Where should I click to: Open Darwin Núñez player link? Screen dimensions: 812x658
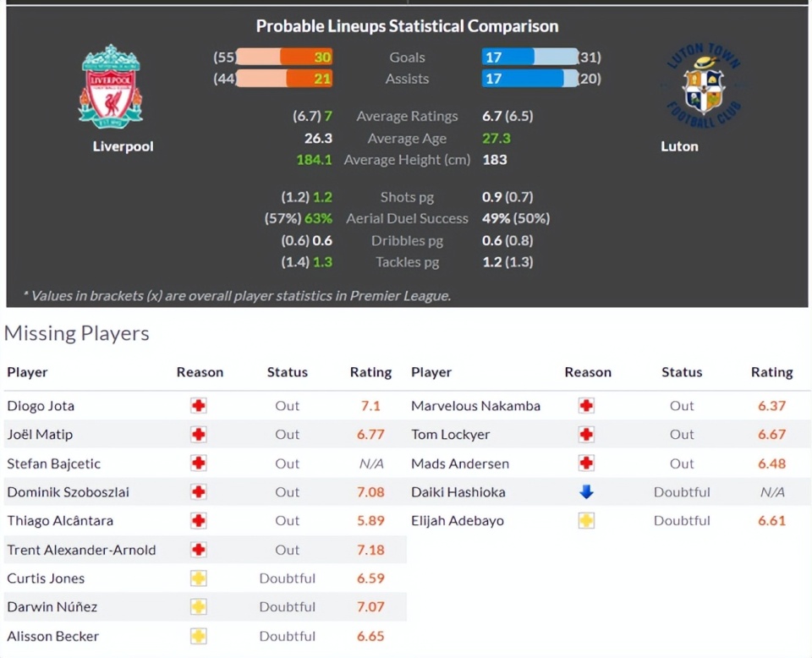[x=52, y=607]
